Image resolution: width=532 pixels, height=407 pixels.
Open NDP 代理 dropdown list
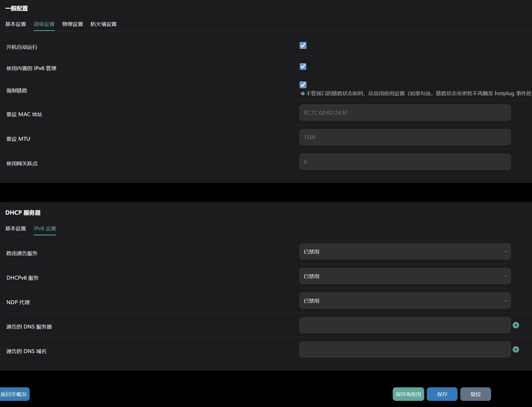(405, 301)
